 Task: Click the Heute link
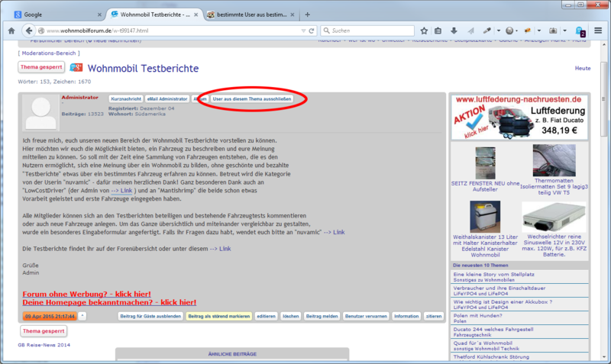tap(583, 68)
